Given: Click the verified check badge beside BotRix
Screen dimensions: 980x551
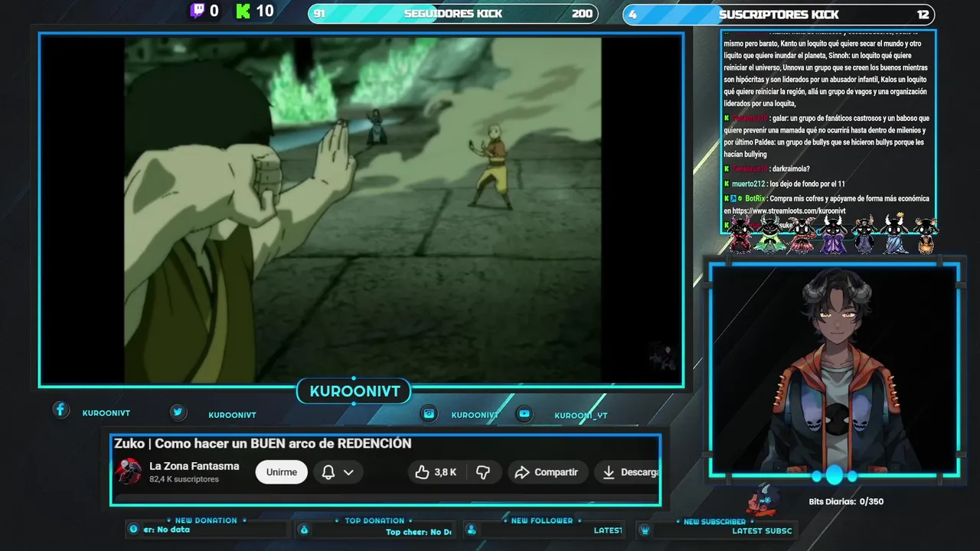Looking at the screenshot, I should 740,198.
